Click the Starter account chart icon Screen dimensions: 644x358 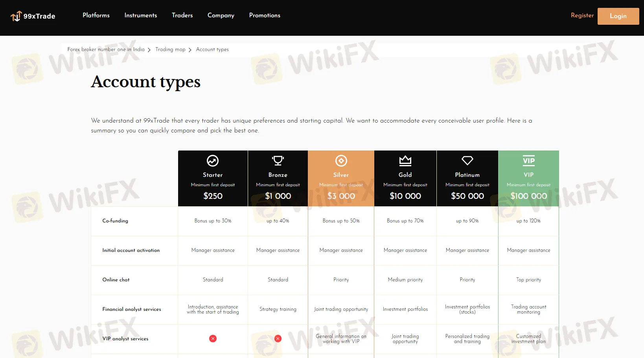[213, 161]
